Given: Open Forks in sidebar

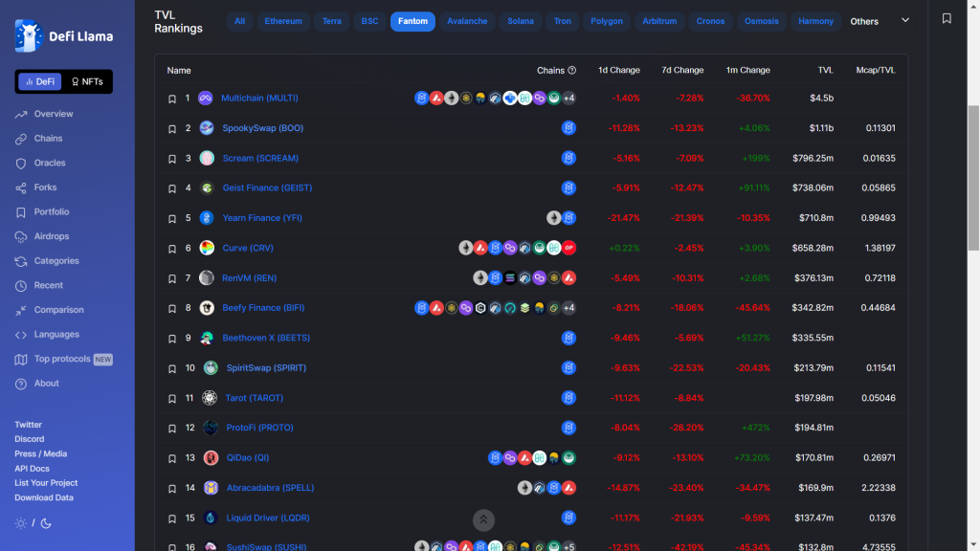Looking at the screenshot, I should coord(35,187).
